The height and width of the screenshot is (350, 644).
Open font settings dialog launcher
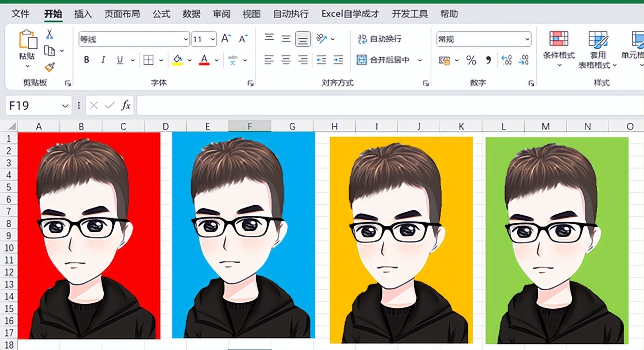(x=251, y=83)
